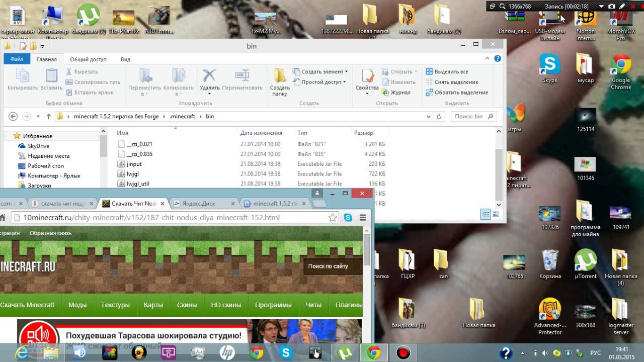Viewport: 644px width, 362px height.
Task: Click Снять выделение
Action: (x=452, y=82)
